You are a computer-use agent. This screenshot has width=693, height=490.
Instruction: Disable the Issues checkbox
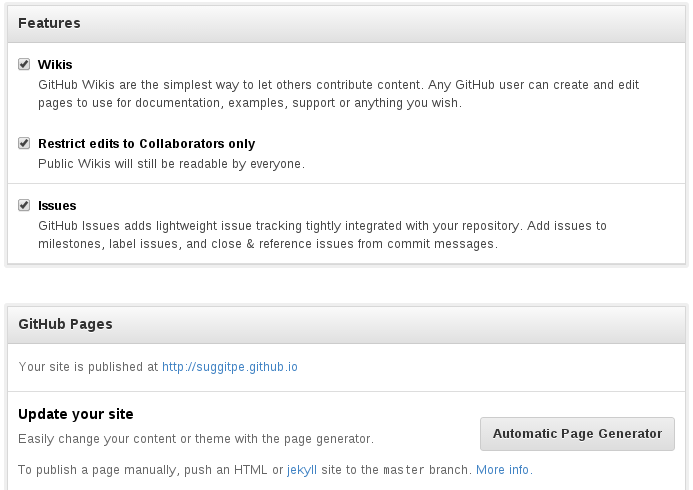click(x=24, y=205)
